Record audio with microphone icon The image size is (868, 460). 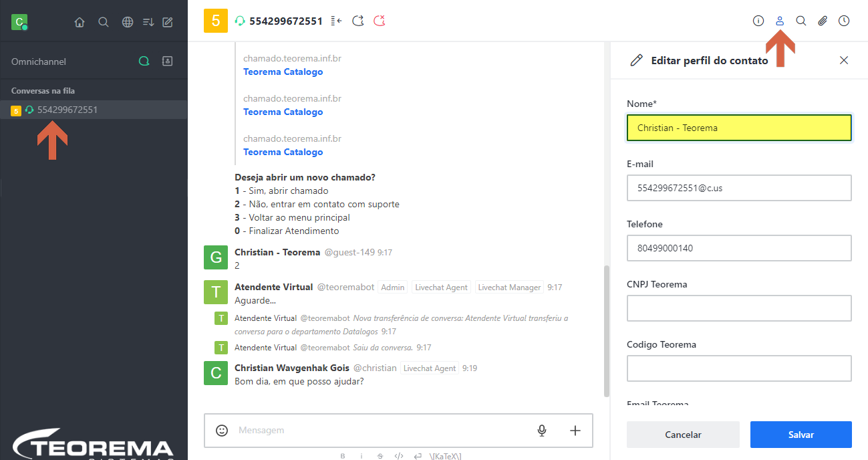click(542, 431)
